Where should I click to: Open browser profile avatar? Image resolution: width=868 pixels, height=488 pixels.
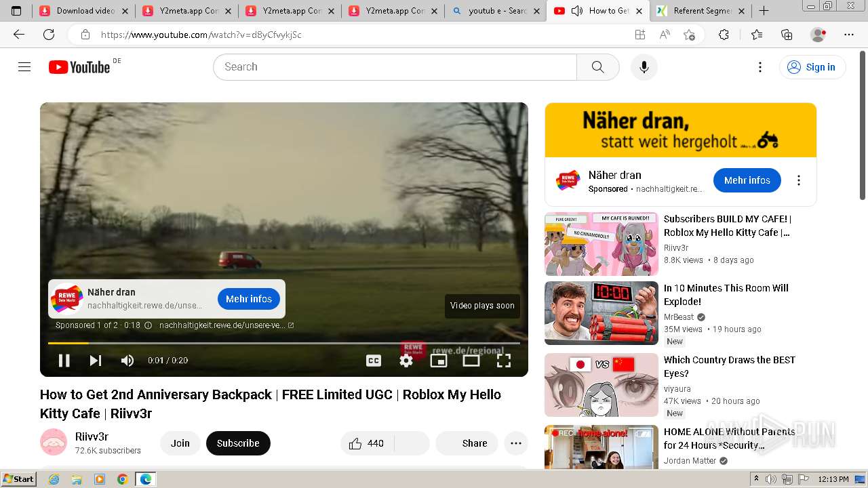(x=818, y=35)
